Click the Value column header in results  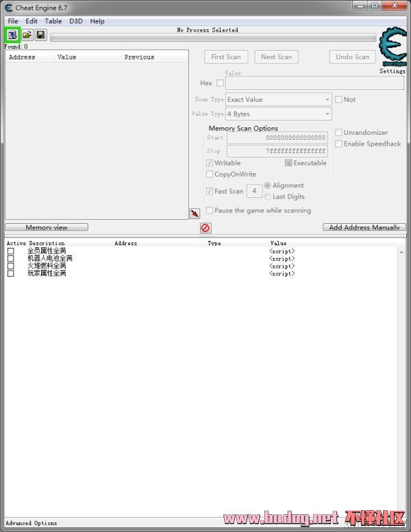(88, 57)
